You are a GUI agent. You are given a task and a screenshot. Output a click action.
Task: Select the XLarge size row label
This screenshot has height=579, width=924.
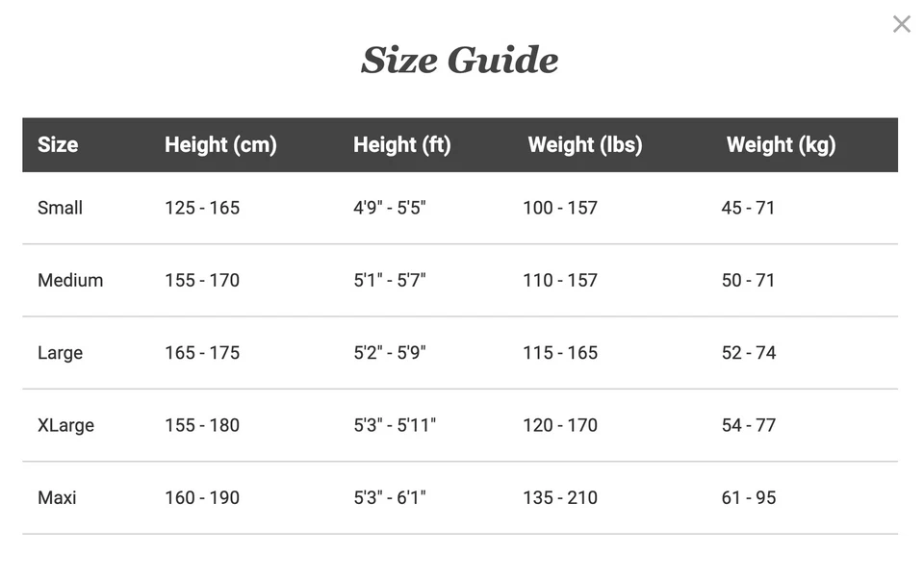click(x=65, y=425)
